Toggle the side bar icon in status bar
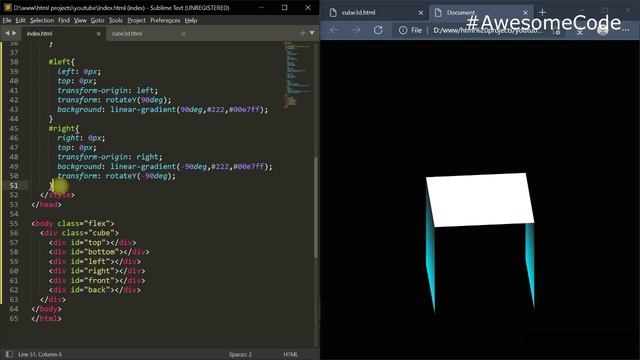 pos(9,354)
